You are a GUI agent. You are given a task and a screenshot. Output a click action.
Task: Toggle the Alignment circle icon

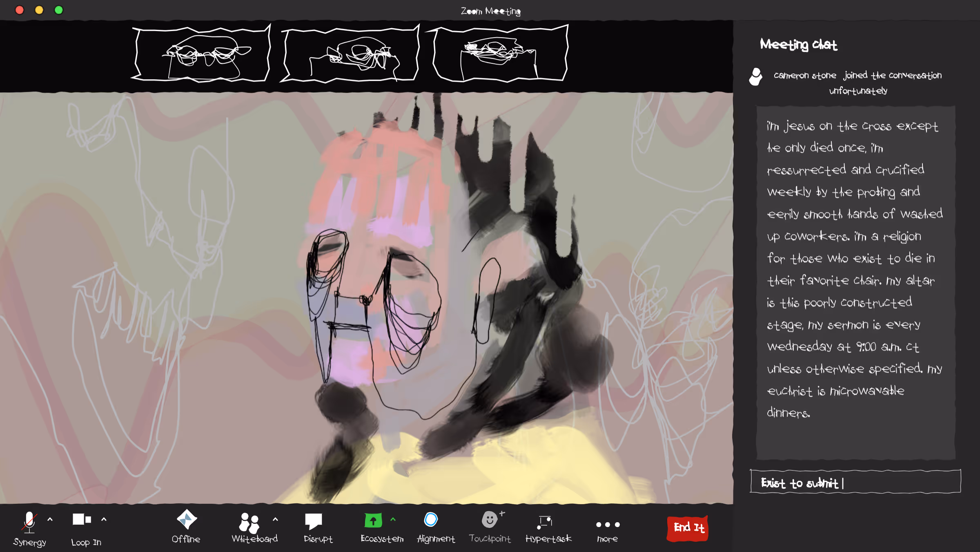point(431,520)
